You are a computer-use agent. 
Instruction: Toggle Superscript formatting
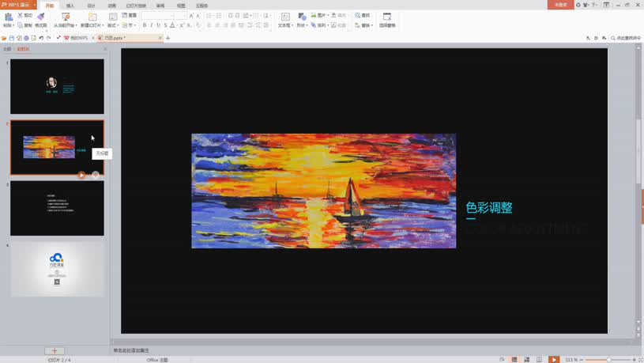tap(182, 25)
